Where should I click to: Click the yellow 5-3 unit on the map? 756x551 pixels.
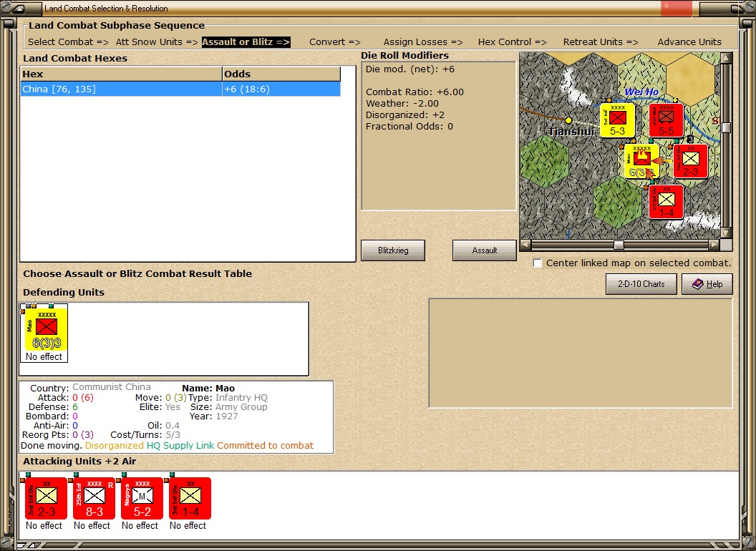617,120
